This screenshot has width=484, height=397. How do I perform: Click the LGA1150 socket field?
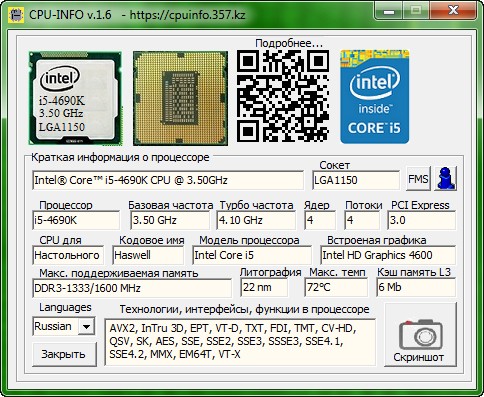(356, 180)
